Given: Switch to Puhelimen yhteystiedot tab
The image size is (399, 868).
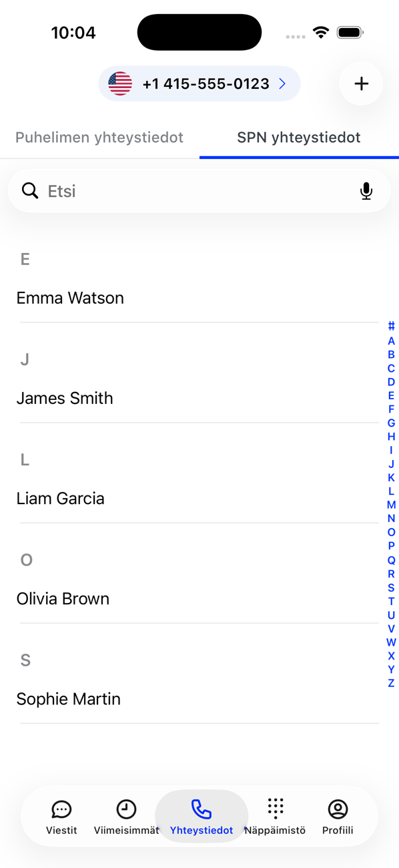Looking at the screenshot, I should (x=99, y=138).
